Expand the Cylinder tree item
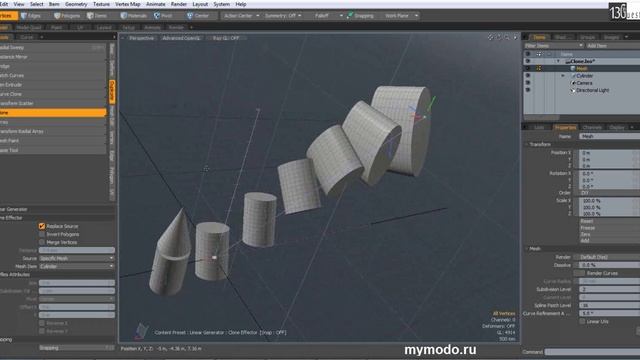Screen dimensions: 640x360 [x=563, y=76]
